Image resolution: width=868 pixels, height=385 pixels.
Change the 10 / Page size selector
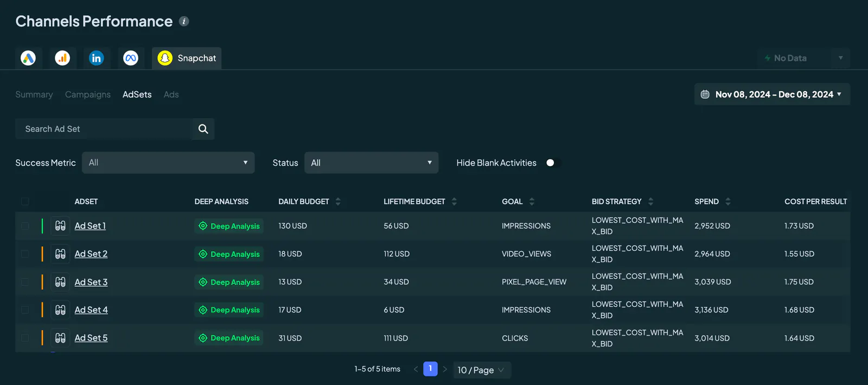pyautogui.click(x=482, y=370)
